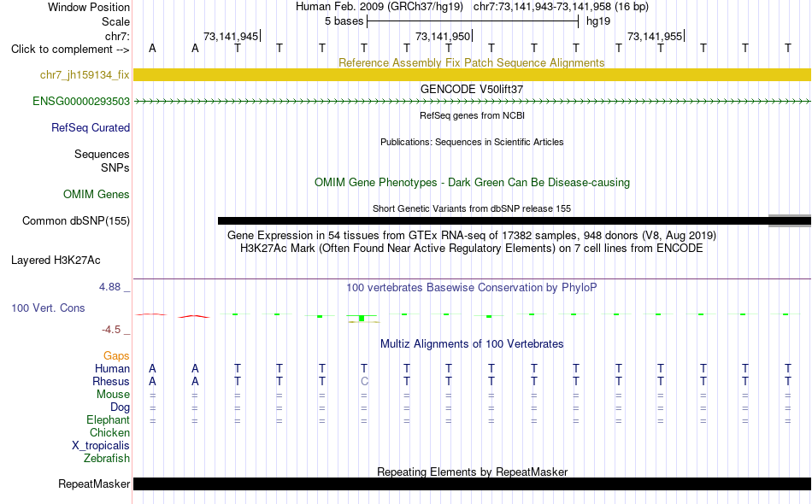Open Reference Assembly Fix Patch Sequence Alignments title

click(x=471, y=63)
